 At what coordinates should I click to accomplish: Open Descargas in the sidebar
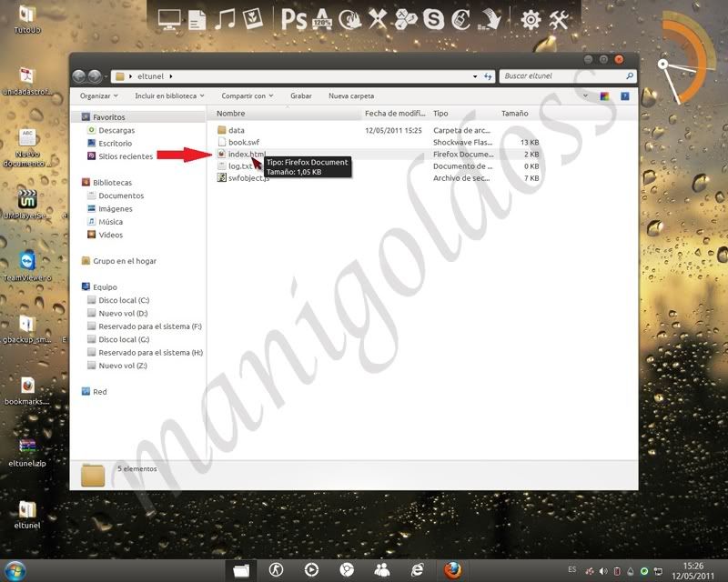point(116,130)
